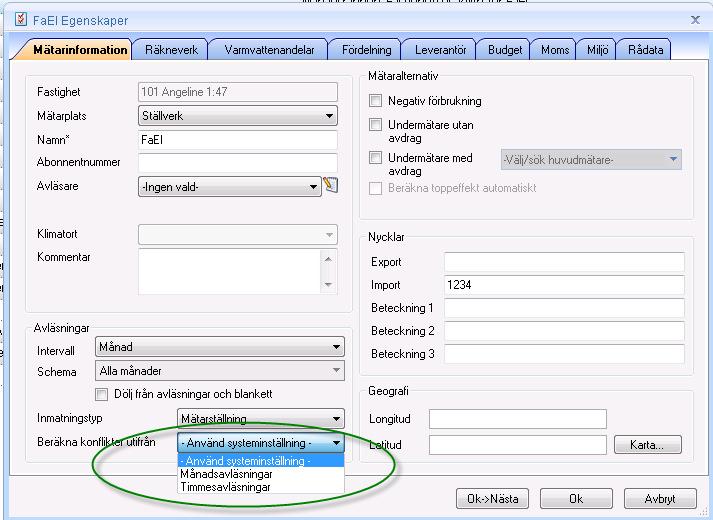Click the Latitud input field
This screenshot has height=520, width=713.
pos(518,445)
